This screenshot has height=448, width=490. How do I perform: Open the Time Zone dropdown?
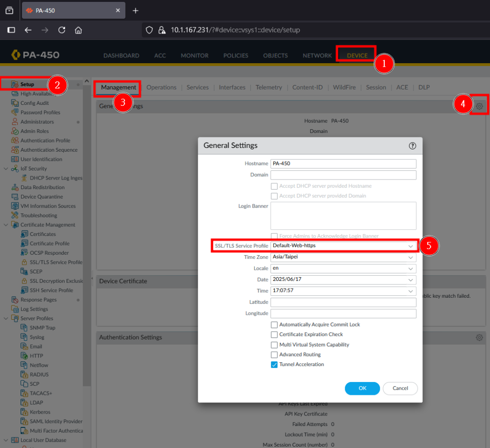point(411,258)
